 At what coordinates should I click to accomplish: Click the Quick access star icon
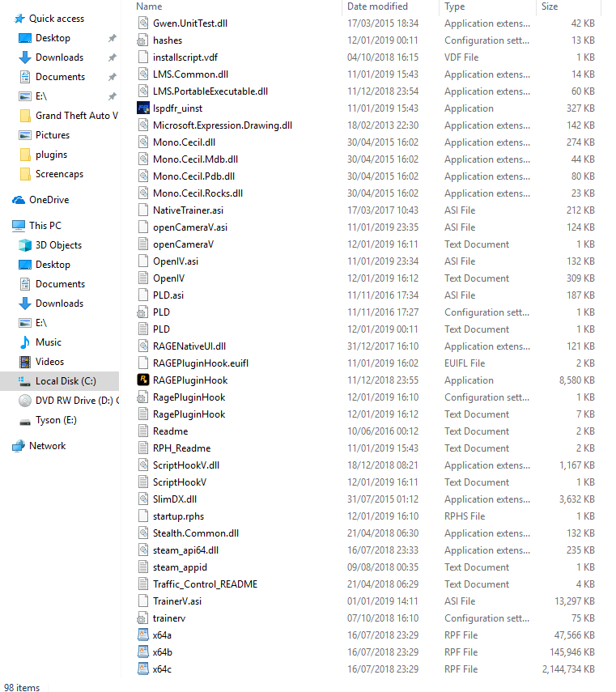point(19,19)
